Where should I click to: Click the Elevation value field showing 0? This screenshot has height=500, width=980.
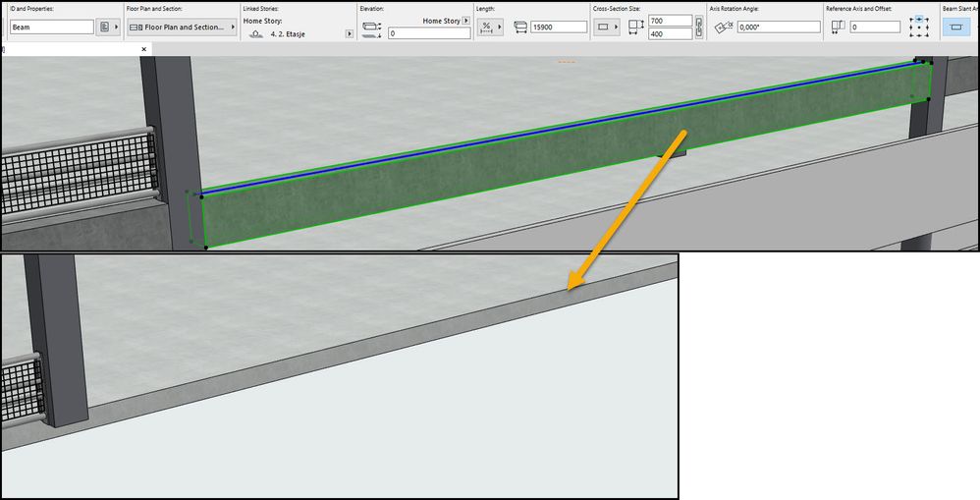click(x=429, y=33)
